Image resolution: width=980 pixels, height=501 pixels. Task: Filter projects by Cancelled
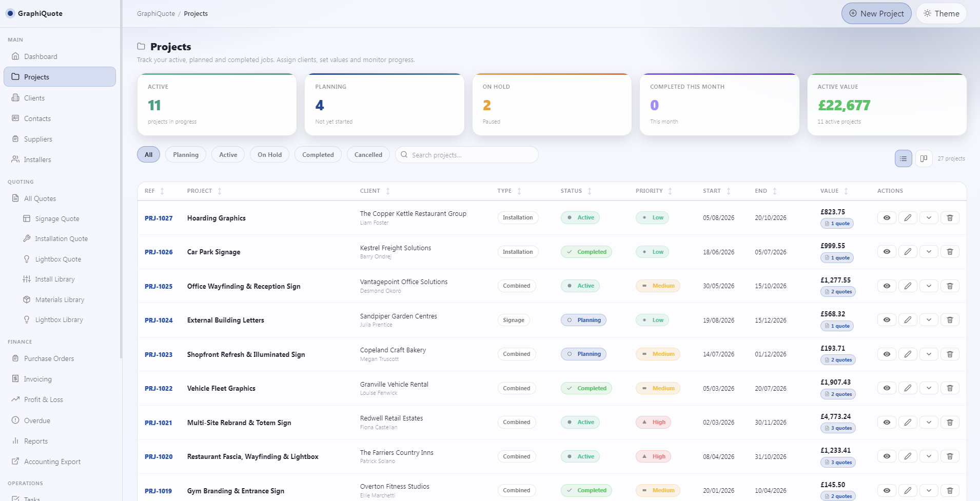pos(368,155)
